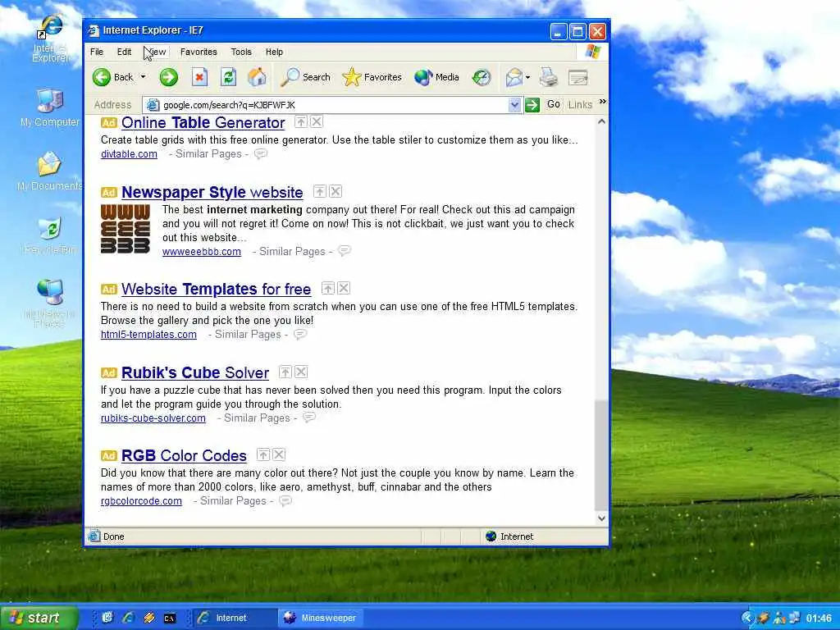This screenshot has width=840, height=630.
Task: Open Similar Pages for divtable.com result
Action: pyautogui.click(x=208, y=154)
